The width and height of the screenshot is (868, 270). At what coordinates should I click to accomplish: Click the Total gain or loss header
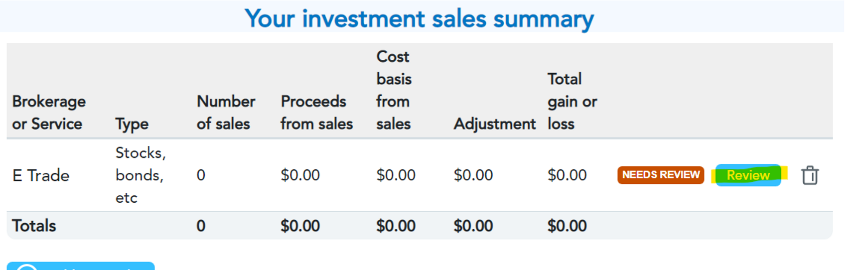click(x=572, y=101)
